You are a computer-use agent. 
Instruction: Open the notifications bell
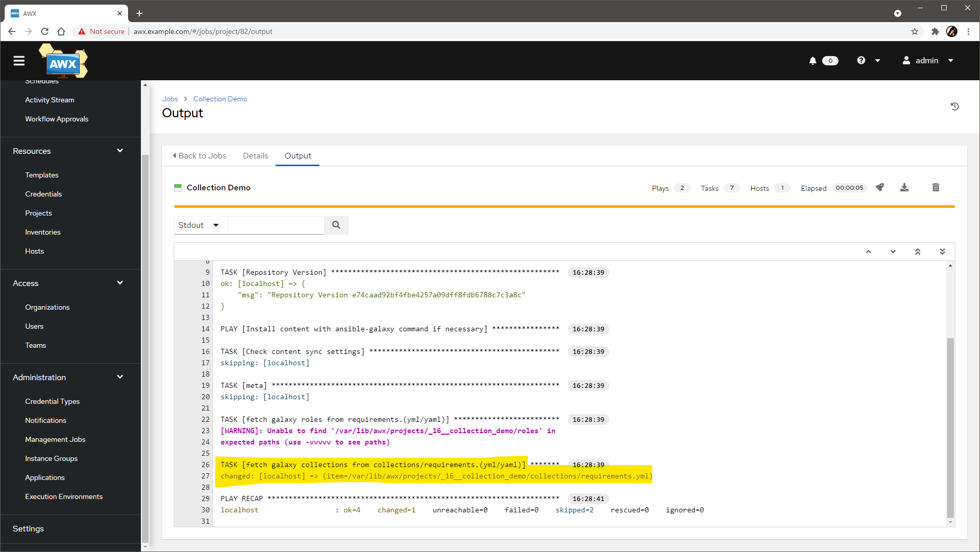[x=813, y=61]
